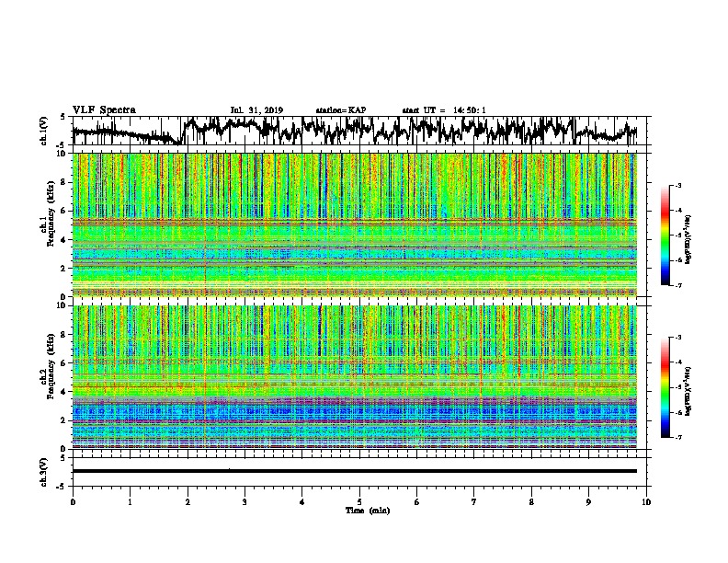
Task: Click "-7" on the ch.1 color scale
Action: click(x=677, y=285)
